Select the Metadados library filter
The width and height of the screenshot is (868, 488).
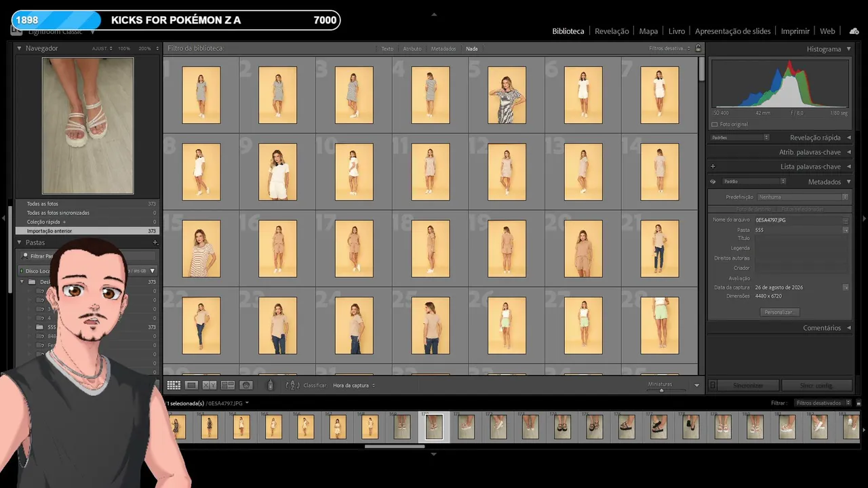[x=443, y=49]
